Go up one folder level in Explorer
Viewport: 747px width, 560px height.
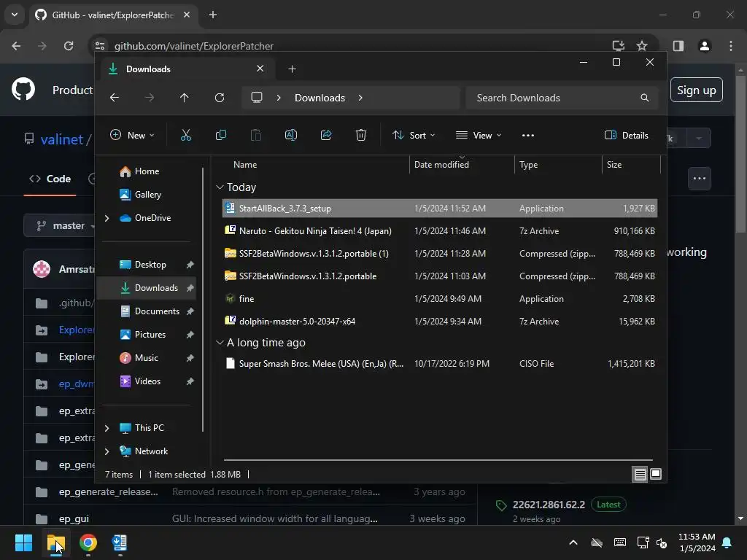click(x=185, y=98)
